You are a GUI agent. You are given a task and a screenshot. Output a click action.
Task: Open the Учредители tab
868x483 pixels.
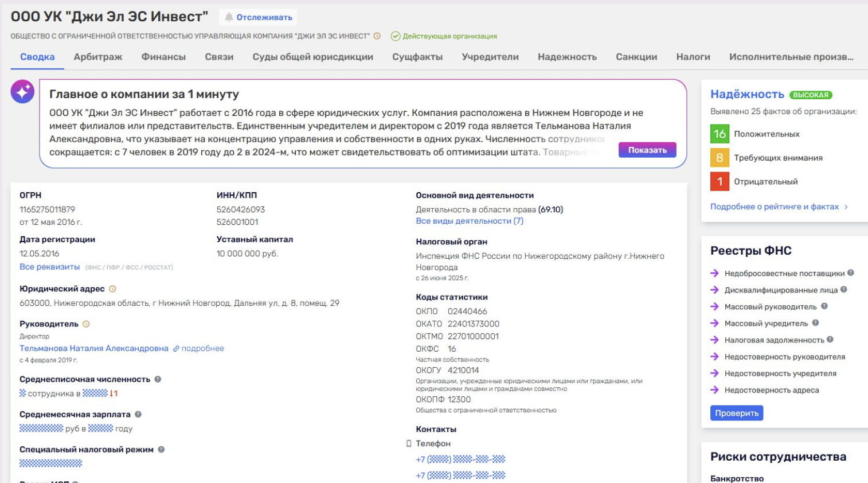490,57
